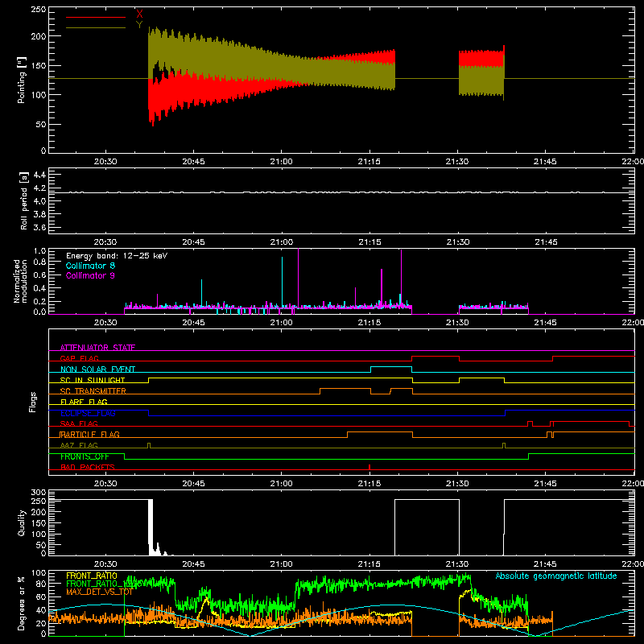The width and height of the screenshot is (644, 644).
Task: Click 4.4 tick on Roll period axis
Action: click(39, 175)
